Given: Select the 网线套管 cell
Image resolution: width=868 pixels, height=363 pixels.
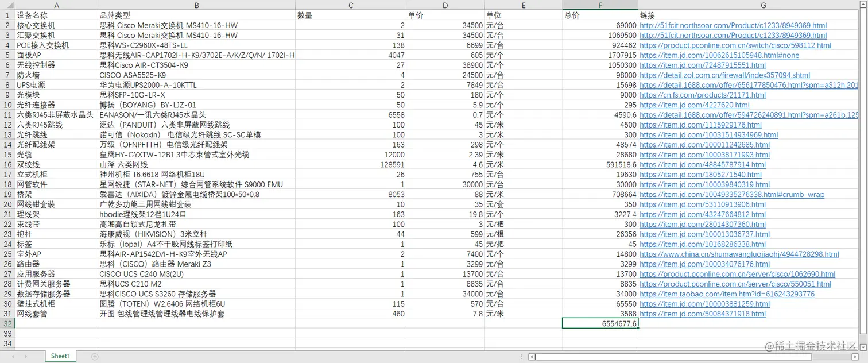Looking at the screenshot, I should tap(56, 314).
